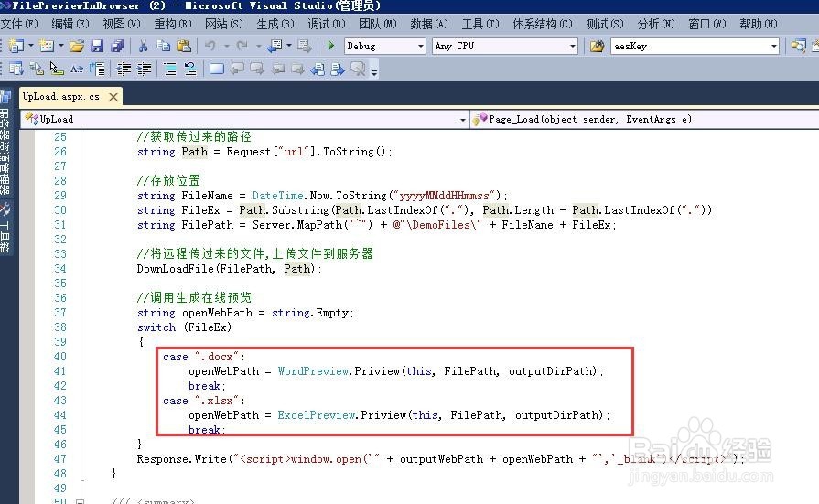Screen dimensions: 819x504
Task: Open the 生成(B) menu
Action: [275, 24]
